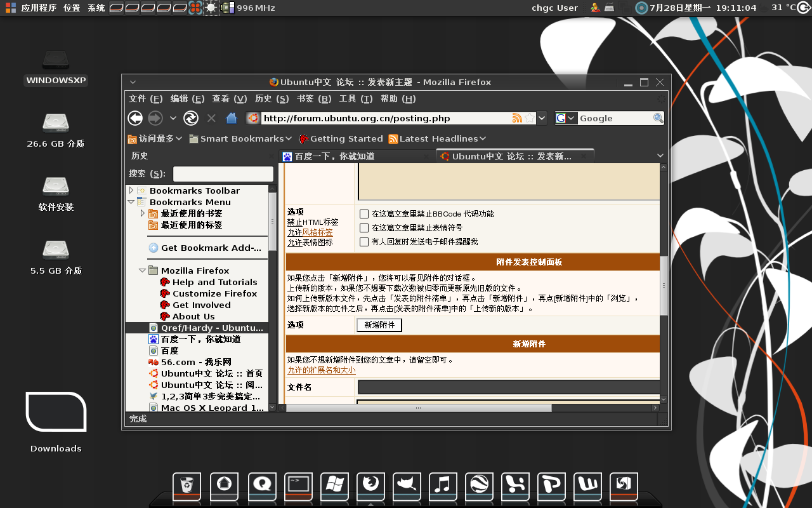The image size is (812, 508).
Task: Open the 书签 (B) menu
Action: tap(314, 99)
